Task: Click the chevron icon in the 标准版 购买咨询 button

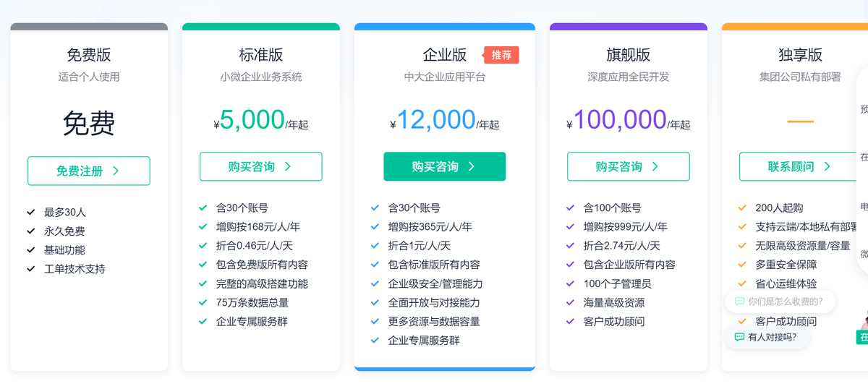Action: [288, 166]
